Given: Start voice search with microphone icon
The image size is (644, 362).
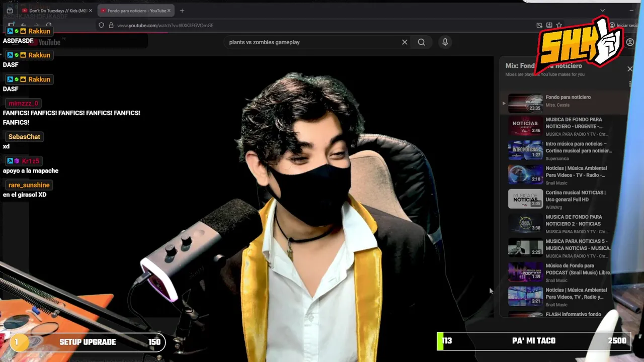Looking at the screenshot, I should point(445,42).
